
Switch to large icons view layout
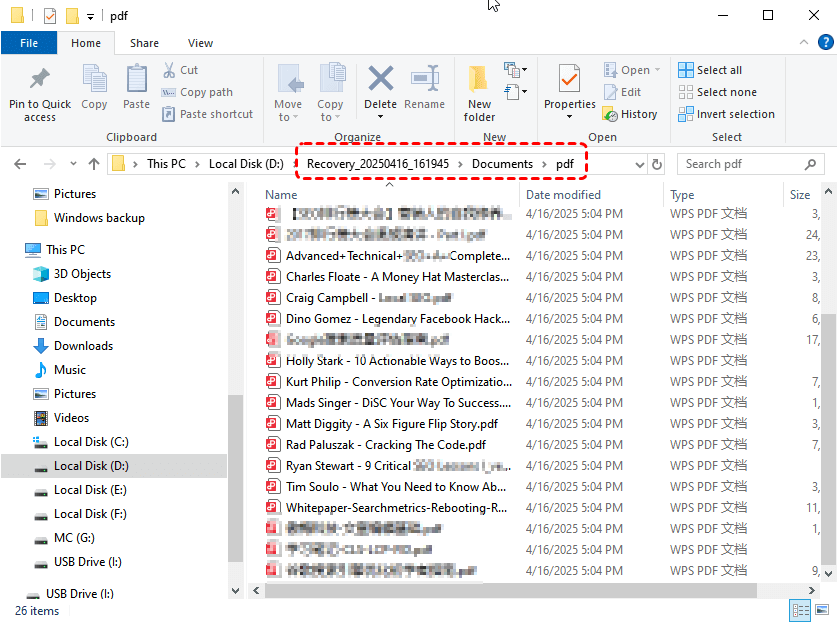(x=821, y=610)
